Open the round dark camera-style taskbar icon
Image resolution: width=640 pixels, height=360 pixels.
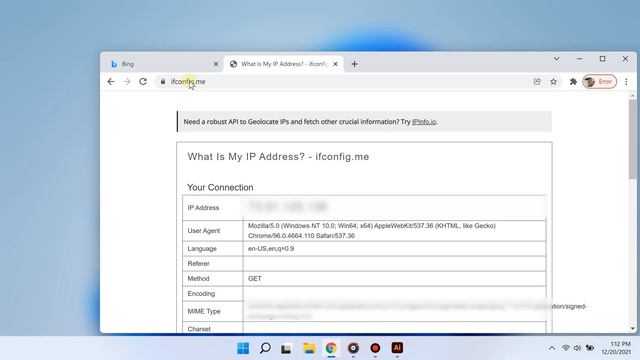353,348
